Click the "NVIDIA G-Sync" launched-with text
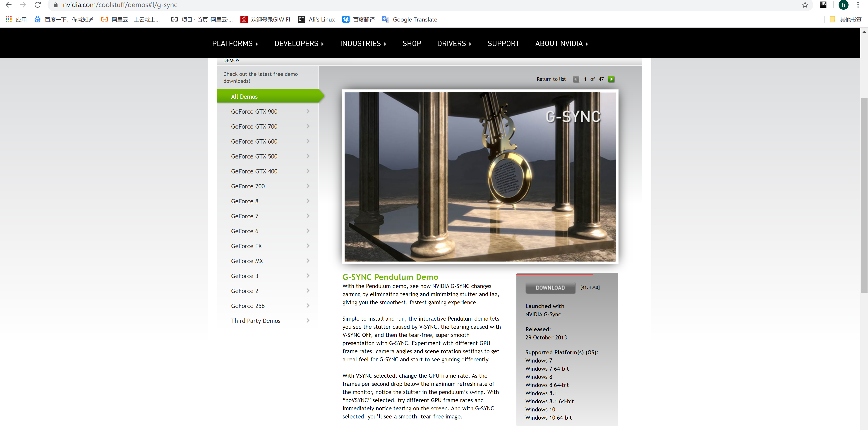This screenshot has width=868, height=430. click(x=543, y=315)
